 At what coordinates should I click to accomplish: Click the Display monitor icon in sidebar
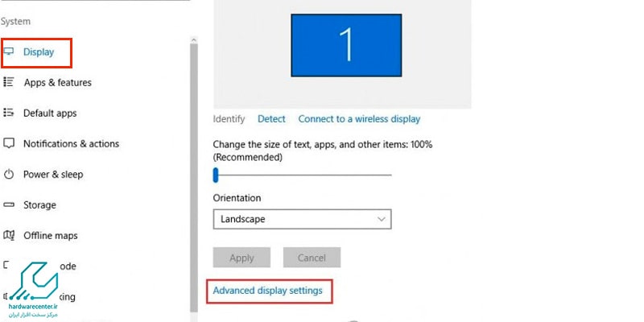click(9, 52)
